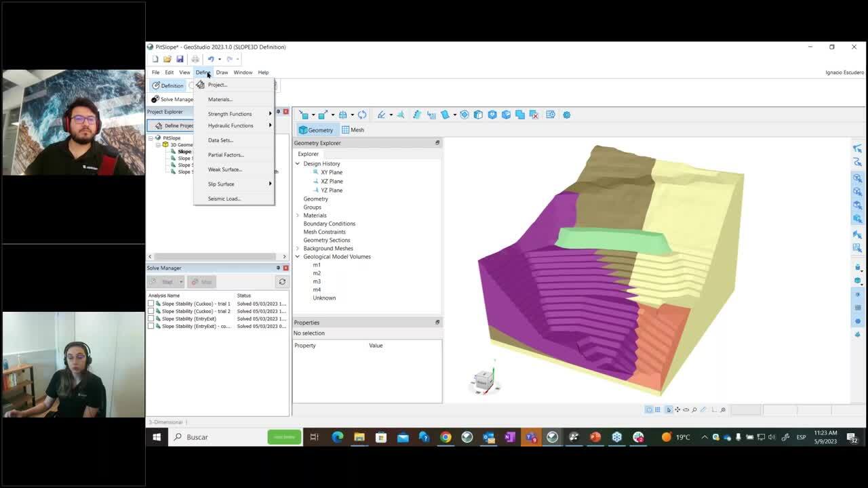Open the Draw menu
Image resolution: width=868 pixels, height=488 pixels.
222,73
